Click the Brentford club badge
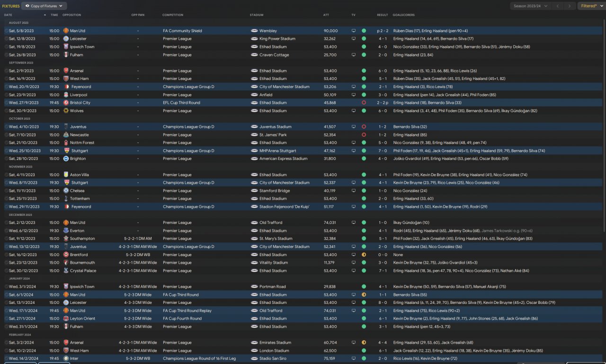606x364 pixels. 65,255
